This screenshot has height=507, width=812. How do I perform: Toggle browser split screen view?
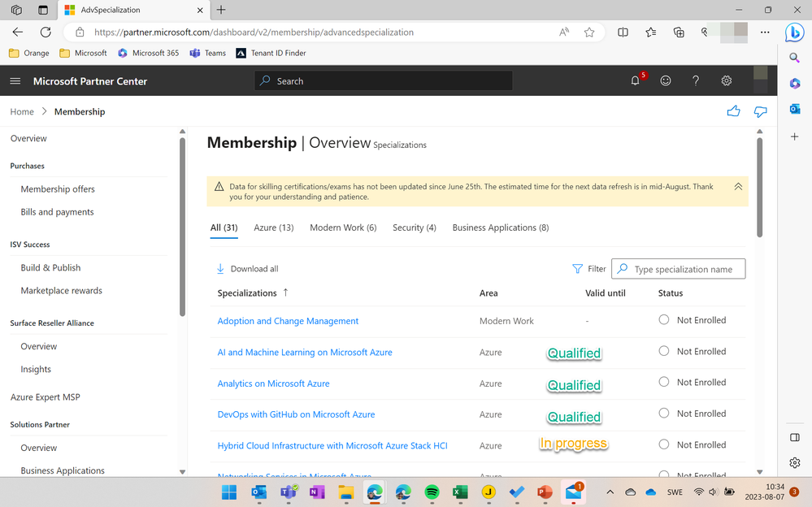point(623,32)
